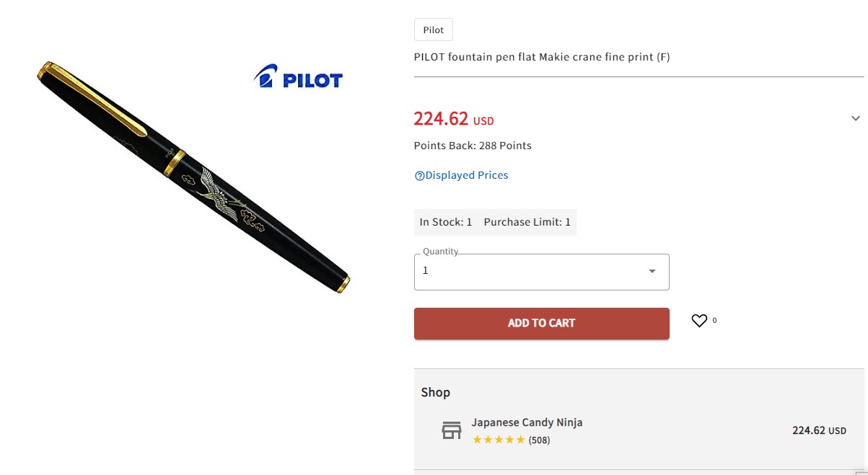Add the wishlist heart icon favorite
Screen dimensions: 868x475
click(x=699, y=321)
